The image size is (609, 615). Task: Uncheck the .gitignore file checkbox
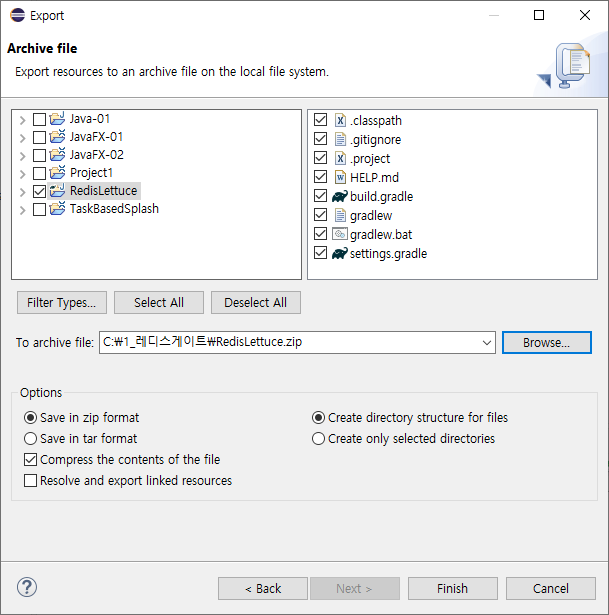click(x=320, y=140)
